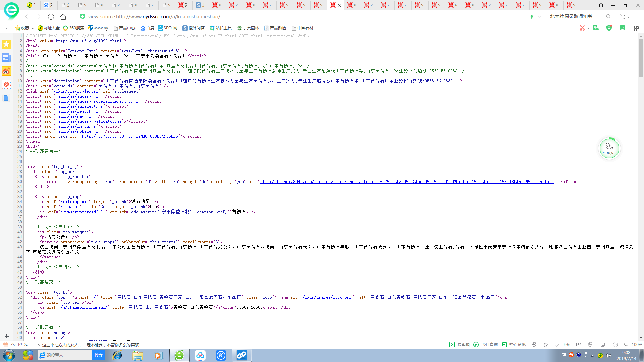Image resolution: width=644 pixels, height=362 pixels.
Task: Open dropdown arrow beside game controller icon
Action: [x=629, y=28]
